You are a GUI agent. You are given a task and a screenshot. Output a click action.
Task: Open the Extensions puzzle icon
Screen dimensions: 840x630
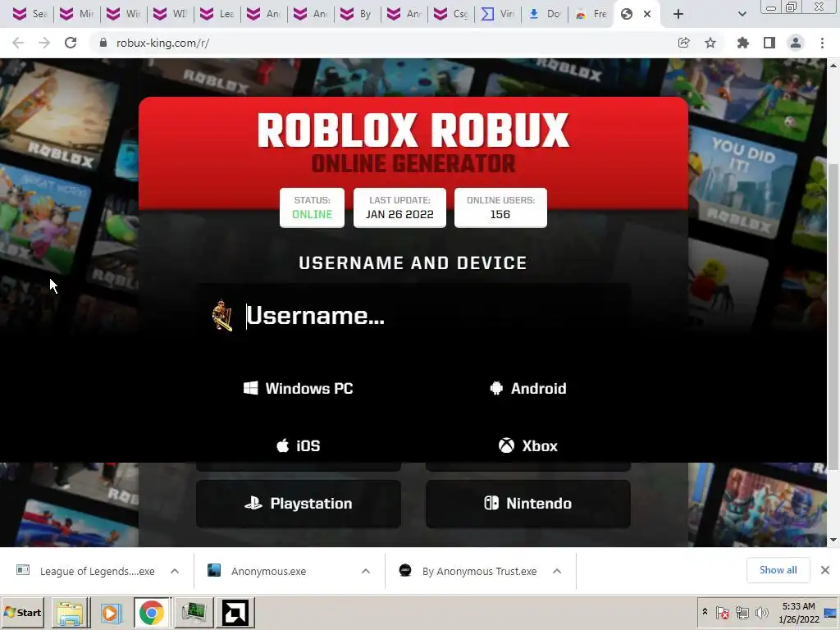pyautogui.click(x=742, y=43)
